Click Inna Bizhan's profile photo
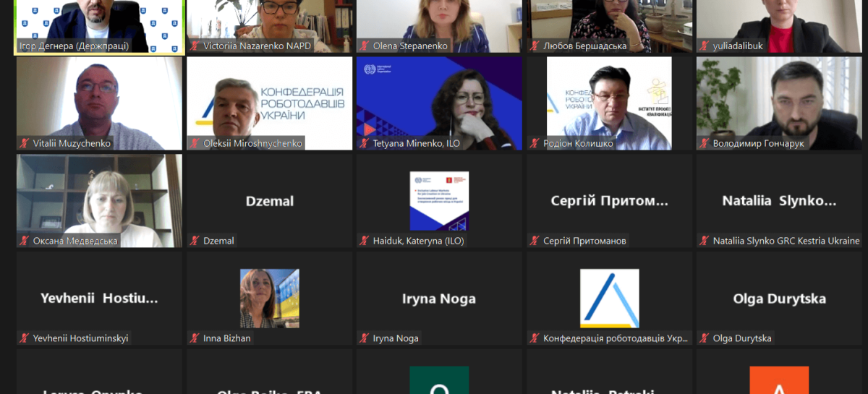The width and height of the screenshot is (868, 394). pyautogui.click(x=270, y=299)
